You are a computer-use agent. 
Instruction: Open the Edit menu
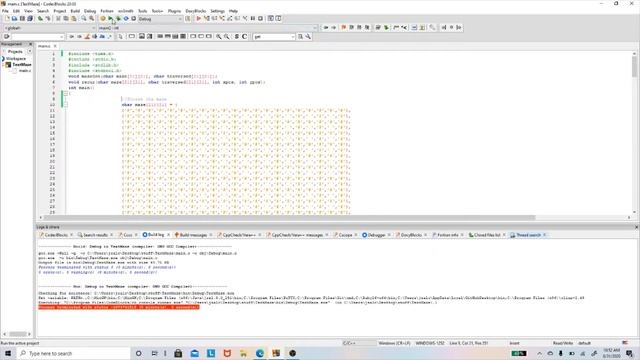point(16,11)
